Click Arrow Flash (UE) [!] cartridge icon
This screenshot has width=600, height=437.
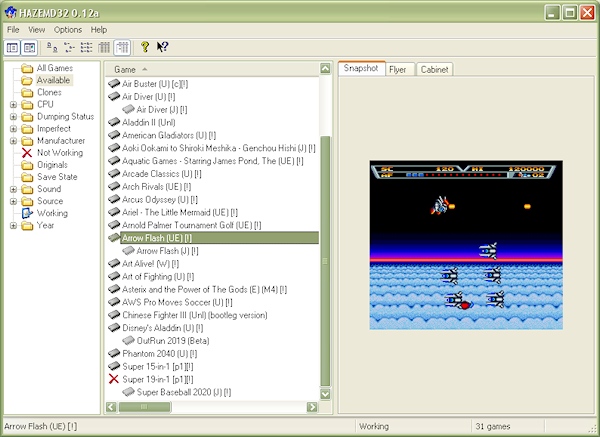click(114, 238)
